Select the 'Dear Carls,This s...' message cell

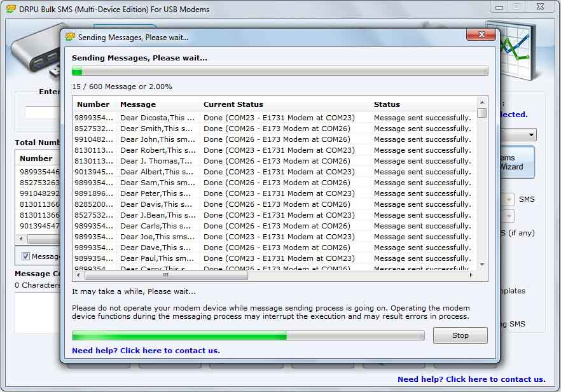(x=155, y=226)
